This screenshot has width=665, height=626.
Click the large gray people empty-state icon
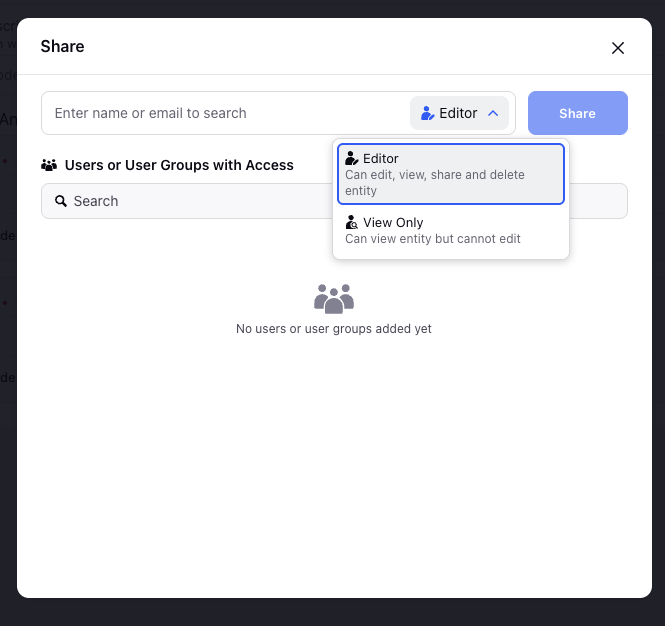(x=334, y=299)
